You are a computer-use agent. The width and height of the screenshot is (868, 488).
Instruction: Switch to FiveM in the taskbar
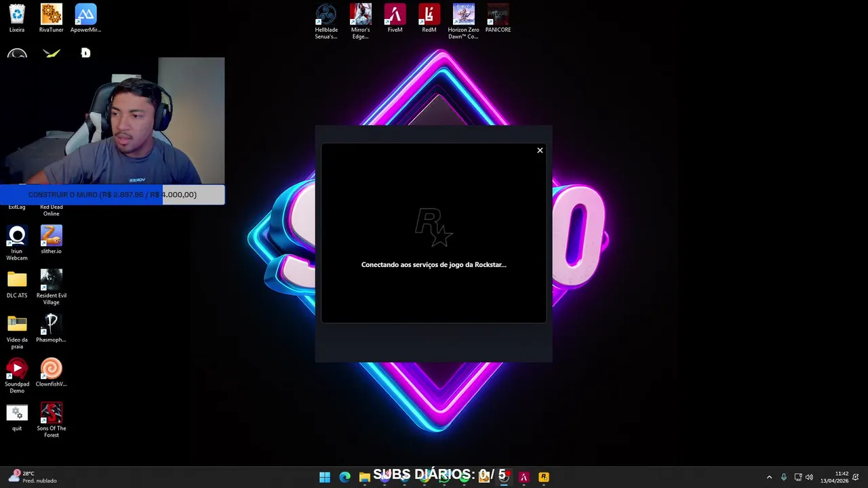coord(524,477)
